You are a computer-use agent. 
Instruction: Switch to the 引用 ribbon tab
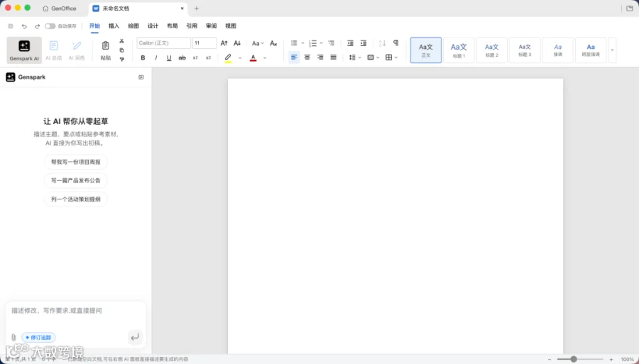pos(192,26)
